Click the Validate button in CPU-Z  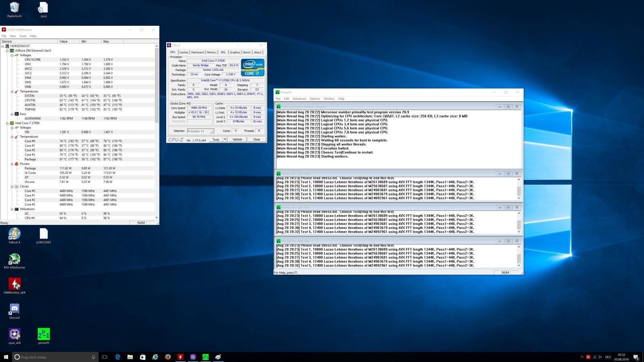point(237,140)
